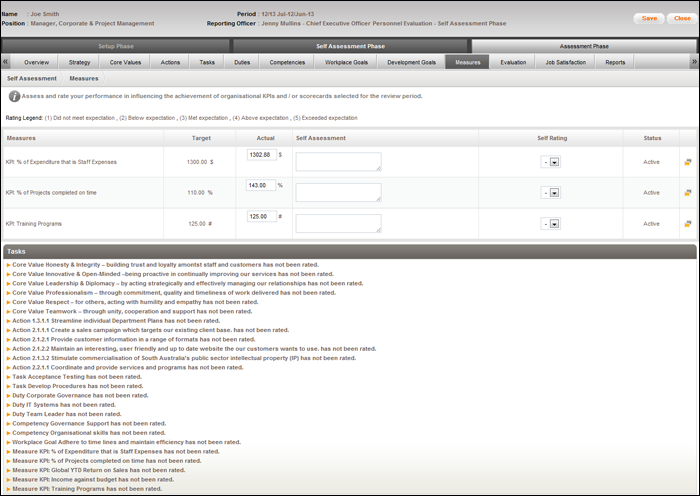Open task Core Value Professionalism

point(174,293)
